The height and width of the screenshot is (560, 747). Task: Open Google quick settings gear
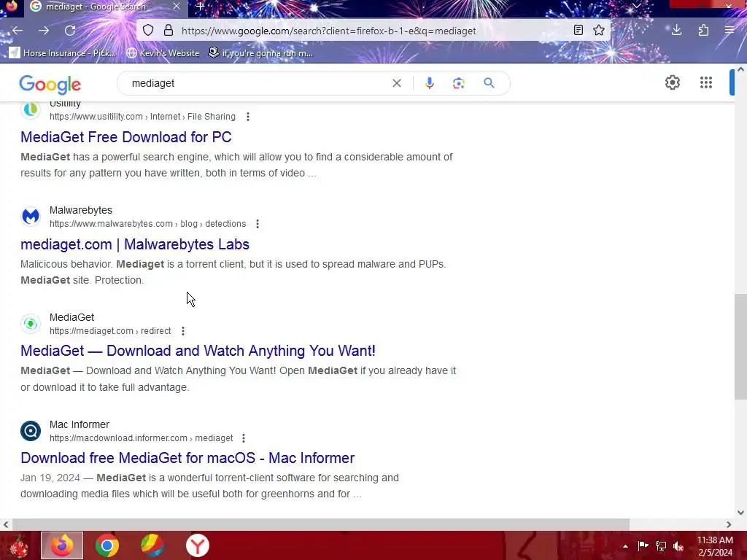click(672, 82)
